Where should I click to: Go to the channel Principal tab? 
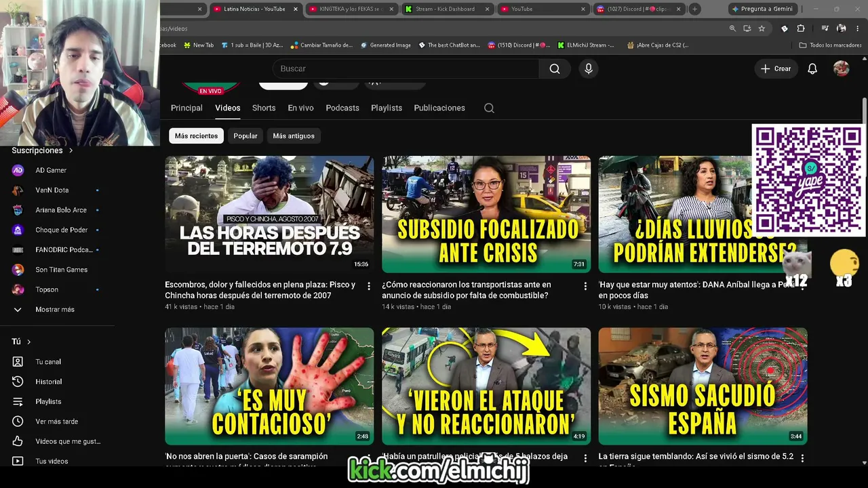click(186, 108)
